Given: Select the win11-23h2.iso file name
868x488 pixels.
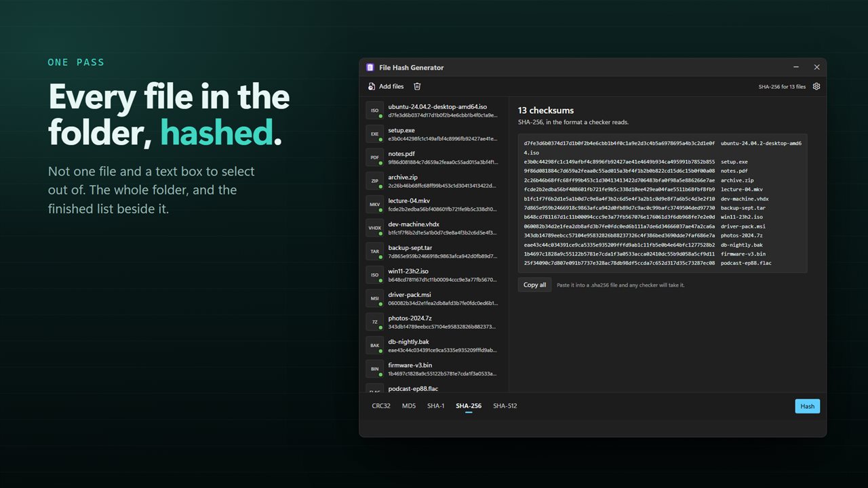Looking at the screenshot, I should point(408,271).
